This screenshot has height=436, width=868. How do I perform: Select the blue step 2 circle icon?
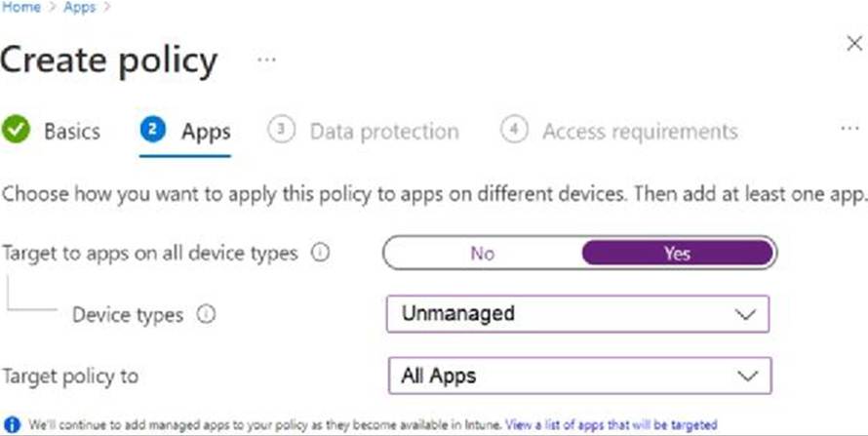[153, 130]
